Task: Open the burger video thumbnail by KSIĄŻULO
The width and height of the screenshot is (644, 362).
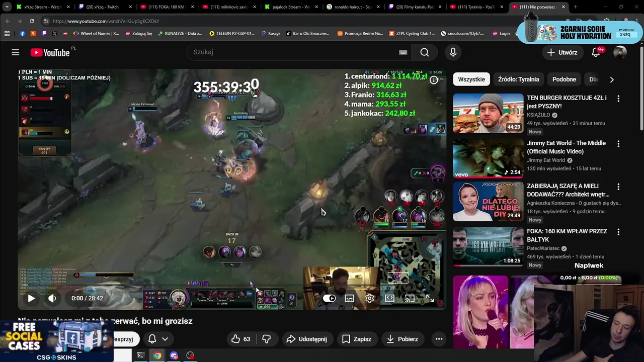Action: [x=488, y=113]
